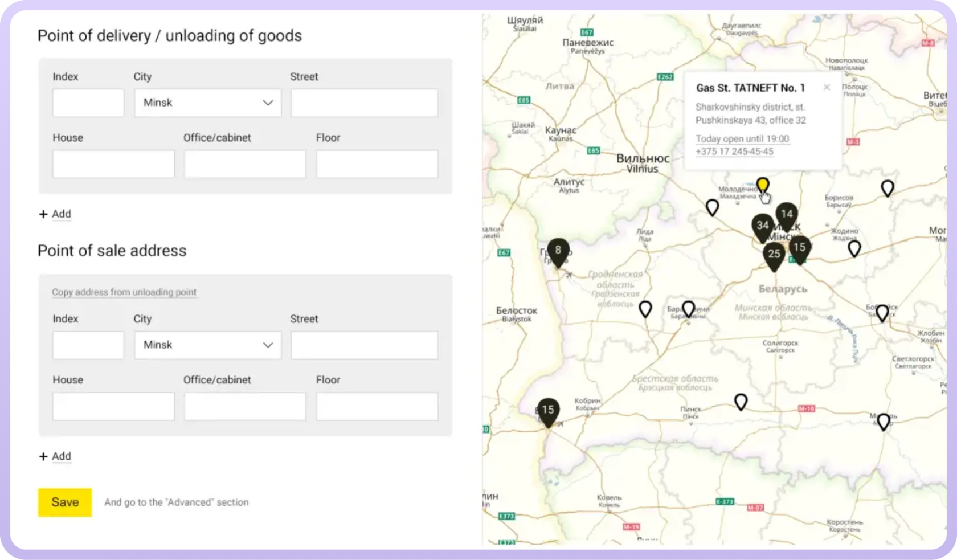The width and height of the screenshot is (957, 560).
Task: Click the map cluster marker labeled 34
Action: click(x=762, y=226)
